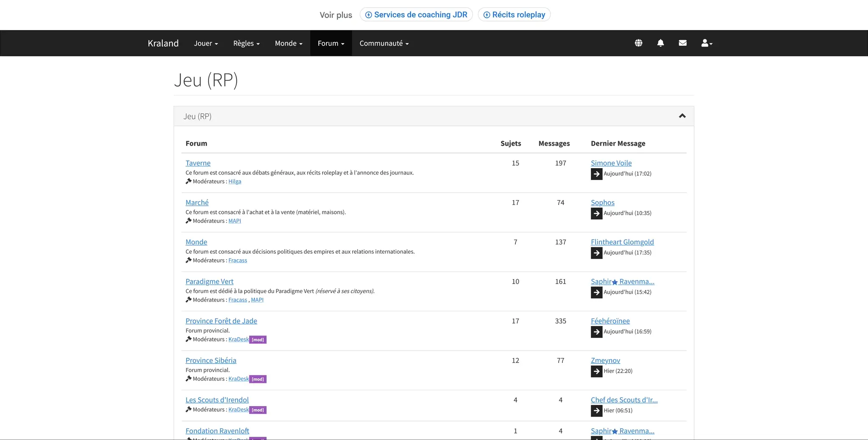Open moderator Hilga's profile
The height and width of the screenshot is (440, 868).
[x=235, y=182]
